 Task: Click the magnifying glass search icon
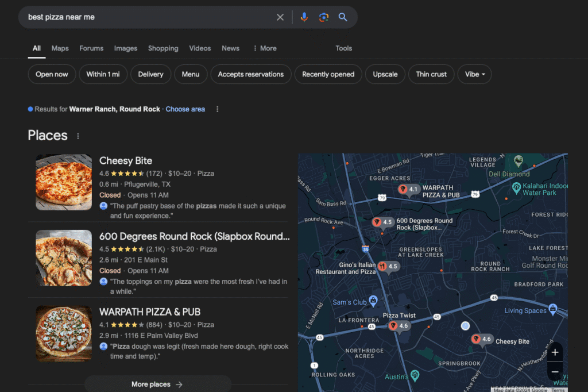(x=343, y=17)
